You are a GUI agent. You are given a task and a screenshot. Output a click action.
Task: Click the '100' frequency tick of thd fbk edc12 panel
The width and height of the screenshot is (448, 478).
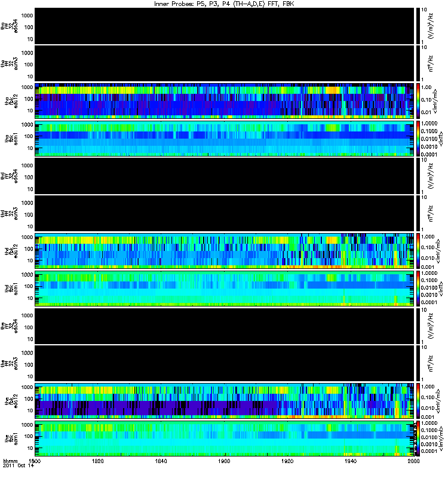point(29,249)
